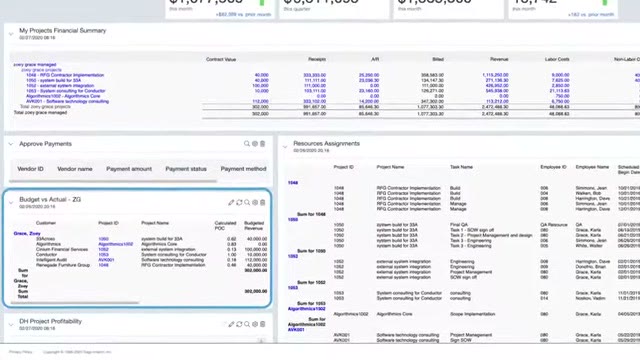This screenshot has width=640, height=360.
Task: Edit Budget vs Actual - ZG with pencil icon
Action: point(231,202)
